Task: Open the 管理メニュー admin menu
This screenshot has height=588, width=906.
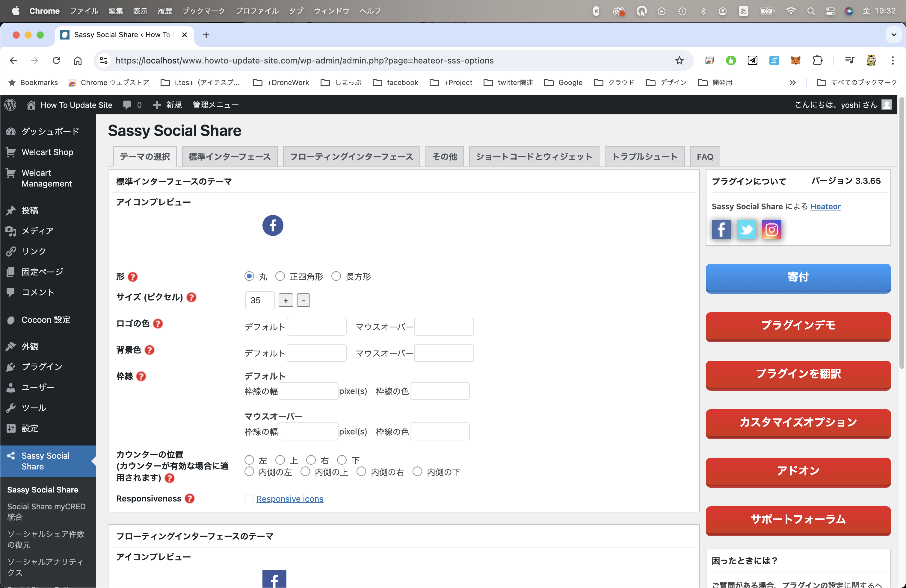Action: click(x=215, y=105)
